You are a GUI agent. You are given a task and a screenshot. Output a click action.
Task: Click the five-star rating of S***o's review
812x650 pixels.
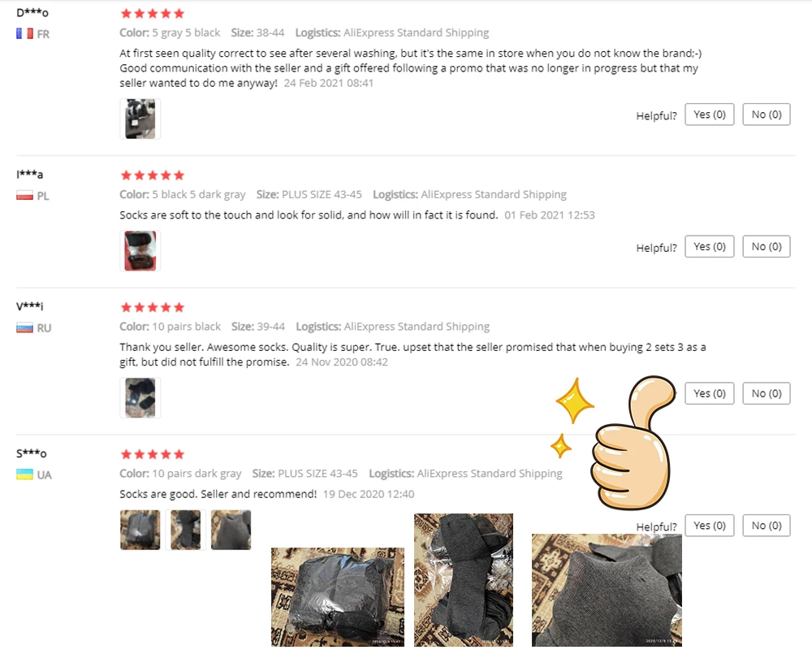pos(153,454)
